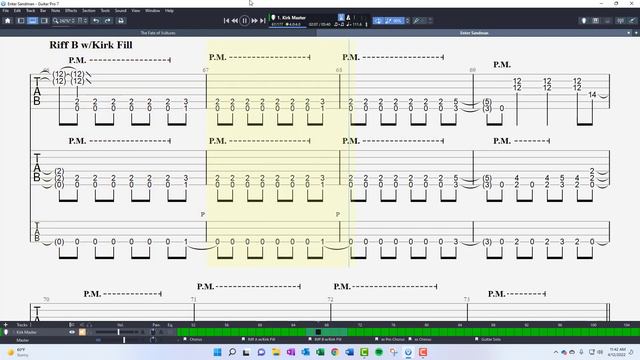Add a new track with plus
The height and width of the screenshot is (360, 640).
(6, 325)
